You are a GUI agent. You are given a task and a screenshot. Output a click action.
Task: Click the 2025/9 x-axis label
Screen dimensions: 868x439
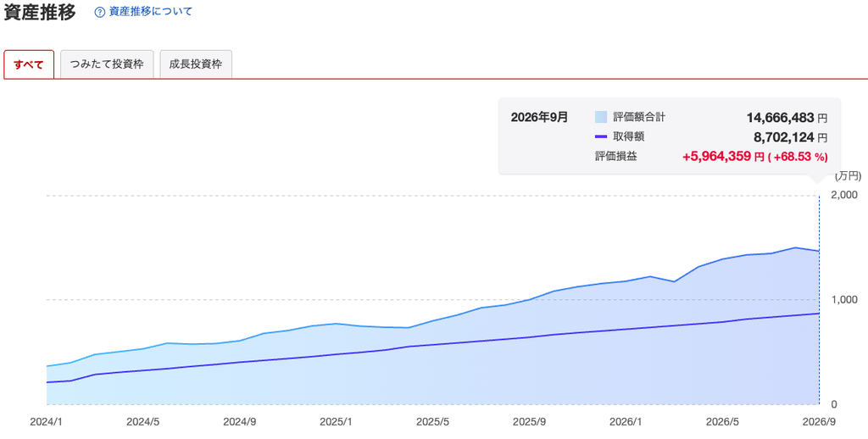[x=529, y=422]
